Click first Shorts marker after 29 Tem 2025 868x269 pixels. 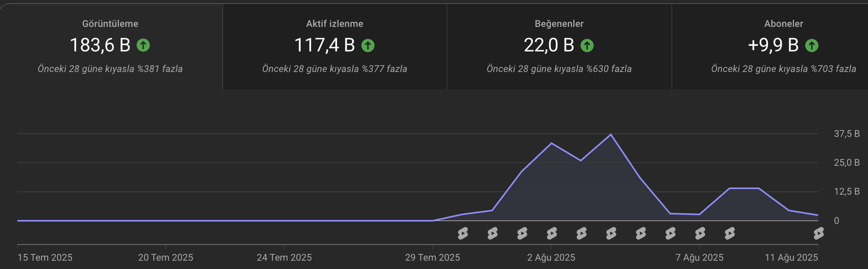pos(463,233)
